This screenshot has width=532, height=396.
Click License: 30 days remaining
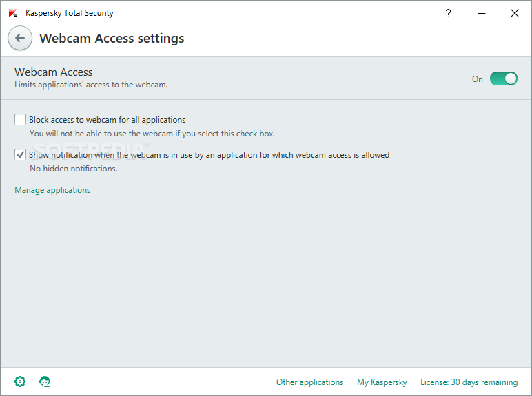point(469,382)
